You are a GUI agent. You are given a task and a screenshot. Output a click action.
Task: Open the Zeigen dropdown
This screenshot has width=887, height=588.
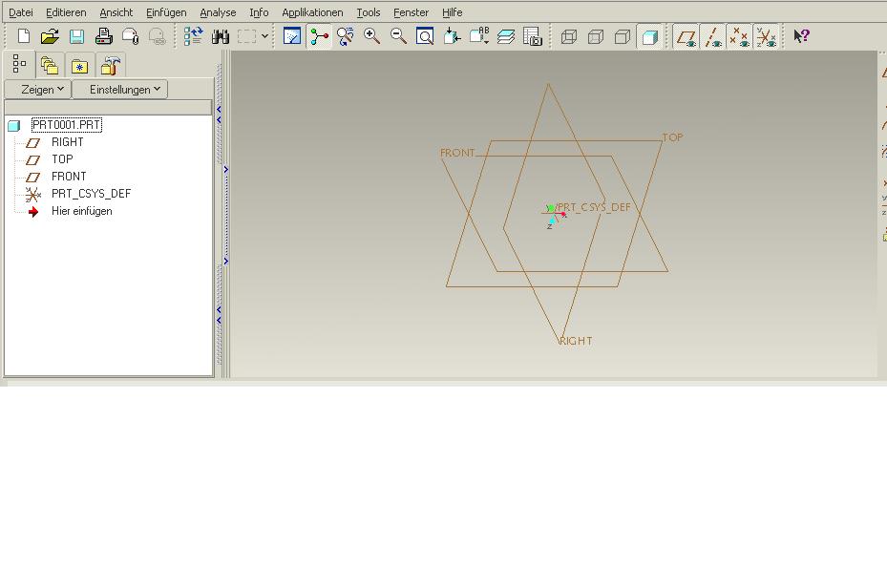(x=38, y=90)
